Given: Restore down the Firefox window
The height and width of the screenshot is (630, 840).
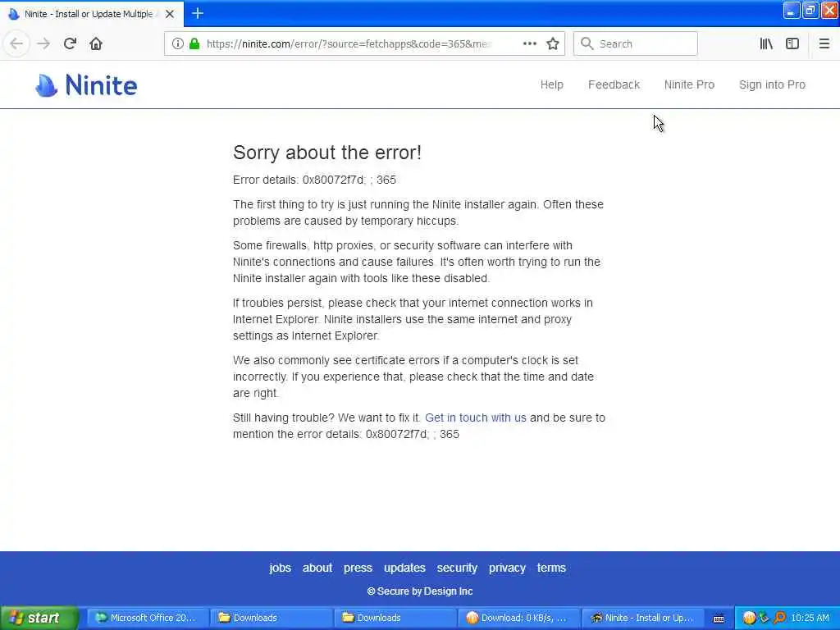Looking at the screenshot, I should coord(810,10).
